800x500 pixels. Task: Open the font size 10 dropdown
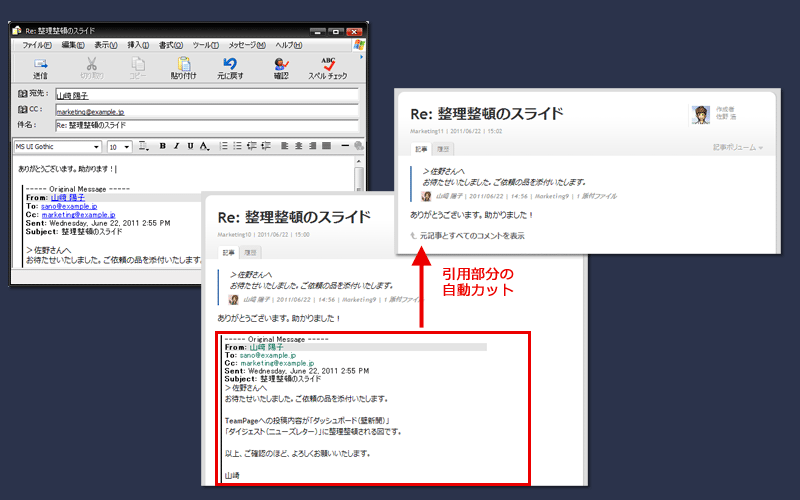120,146
